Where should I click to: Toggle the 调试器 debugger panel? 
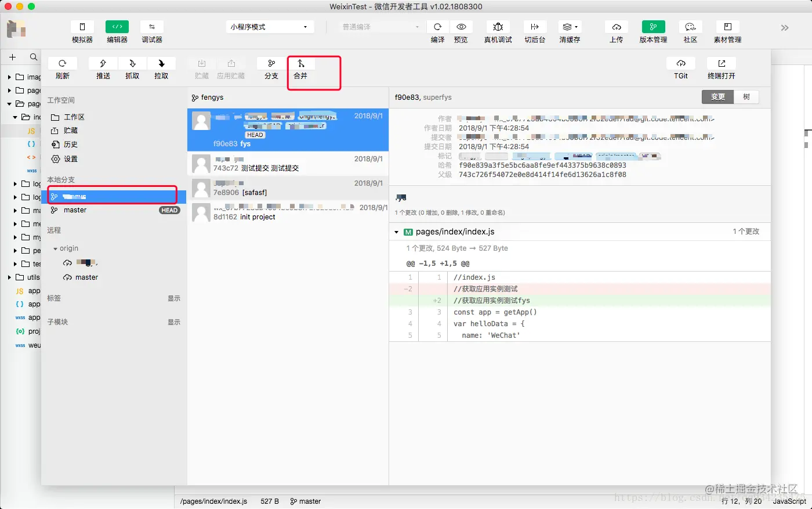pos(152,27)
